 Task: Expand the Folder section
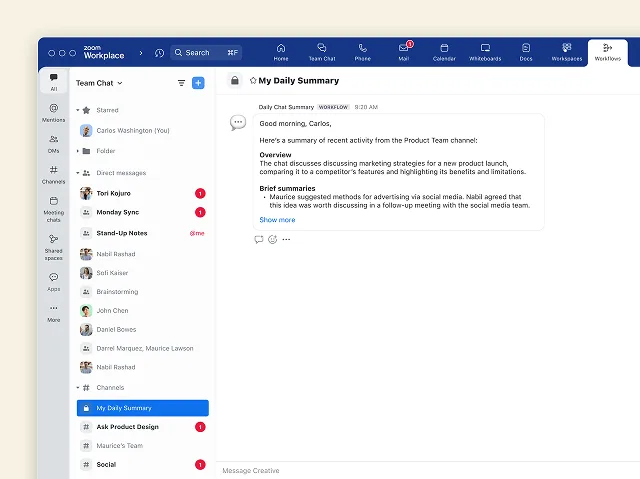78,151
